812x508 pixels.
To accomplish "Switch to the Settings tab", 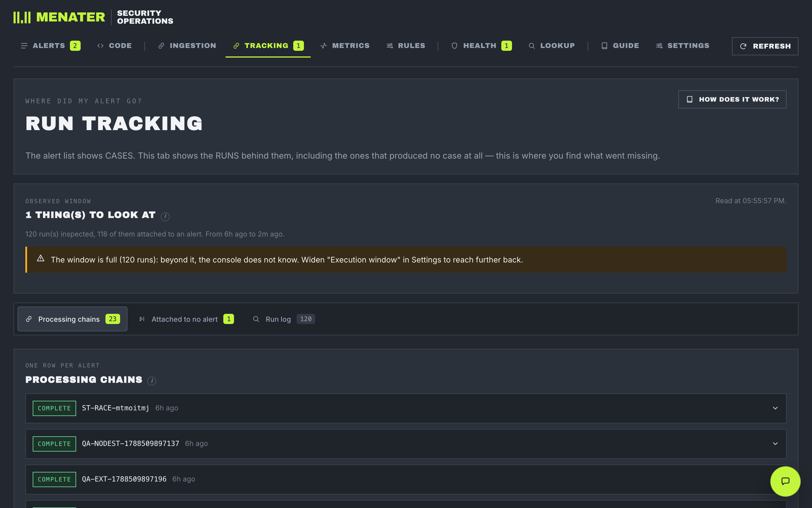I will (x=683, y=46).
